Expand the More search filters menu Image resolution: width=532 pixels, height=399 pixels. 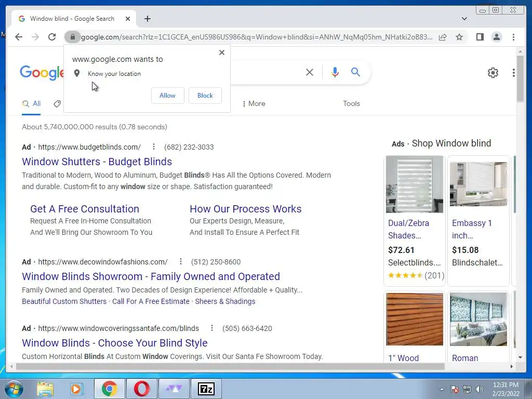254,103
